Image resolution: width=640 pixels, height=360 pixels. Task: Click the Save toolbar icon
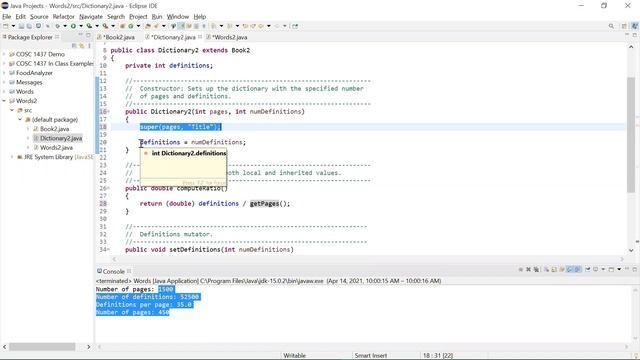[21, 26]
